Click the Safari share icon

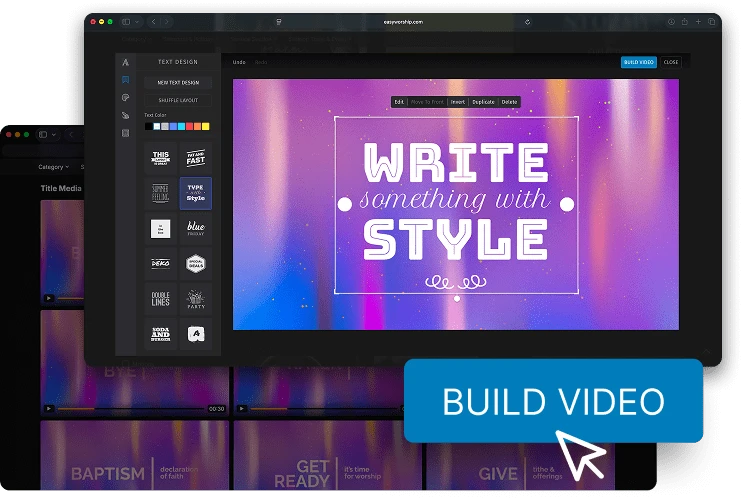coord(685,22)
